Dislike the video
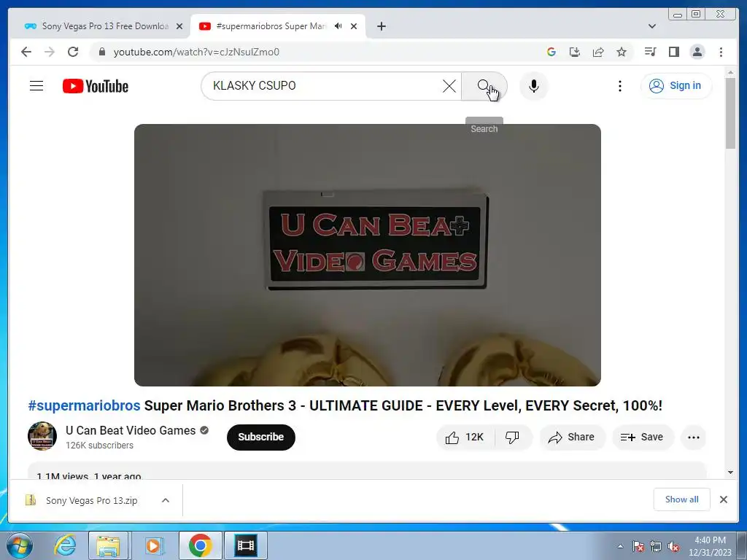The height and width of the screenshot is (560, 747). tap(513, 437)
